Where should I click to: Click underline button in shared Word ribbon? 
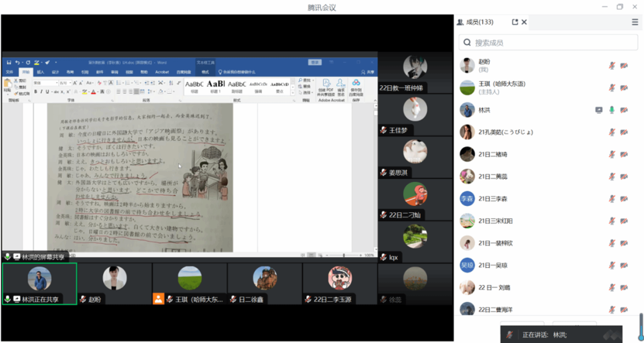pos(47,92)
